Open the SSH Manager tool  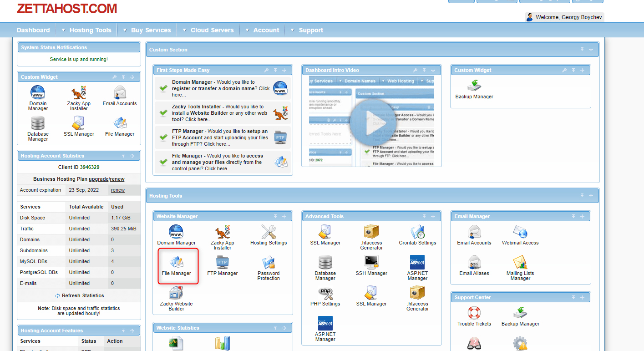(371, 265)
